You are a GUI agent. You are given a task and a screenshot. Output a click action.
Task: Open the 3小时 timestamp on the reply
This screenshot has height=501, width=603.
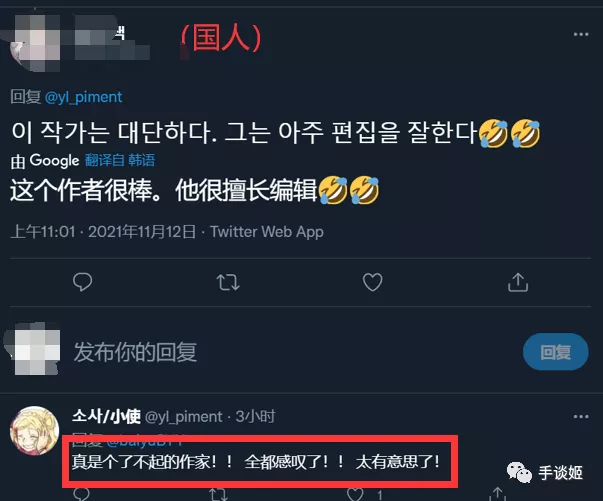tap(255, 416)
